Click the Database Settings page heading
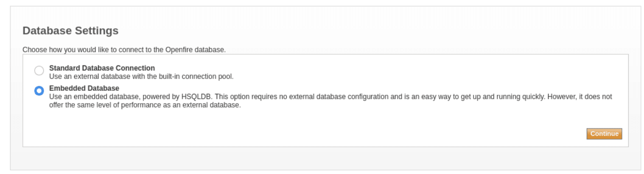The image size is (644, 174). [70, 31]
